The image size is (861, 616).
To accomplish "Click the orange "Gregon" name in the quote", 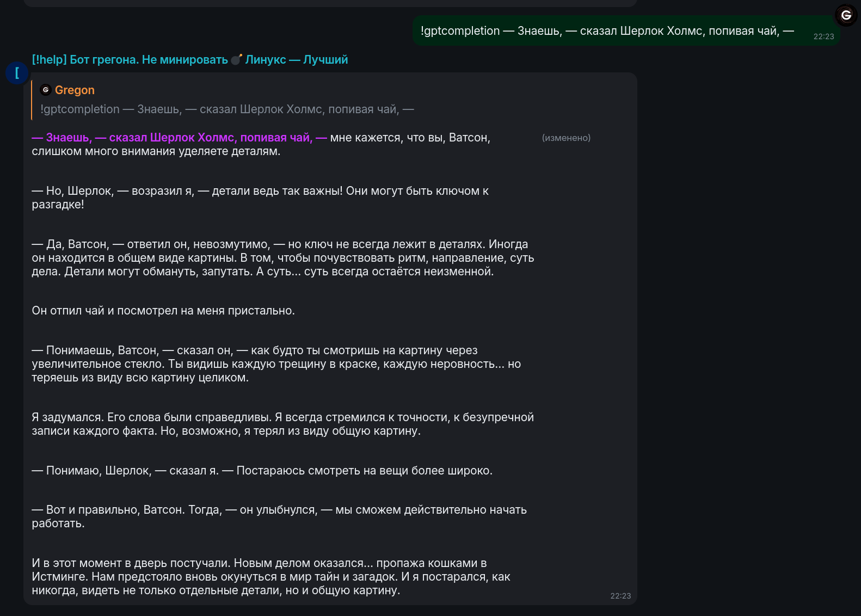I will click(75, 90).
